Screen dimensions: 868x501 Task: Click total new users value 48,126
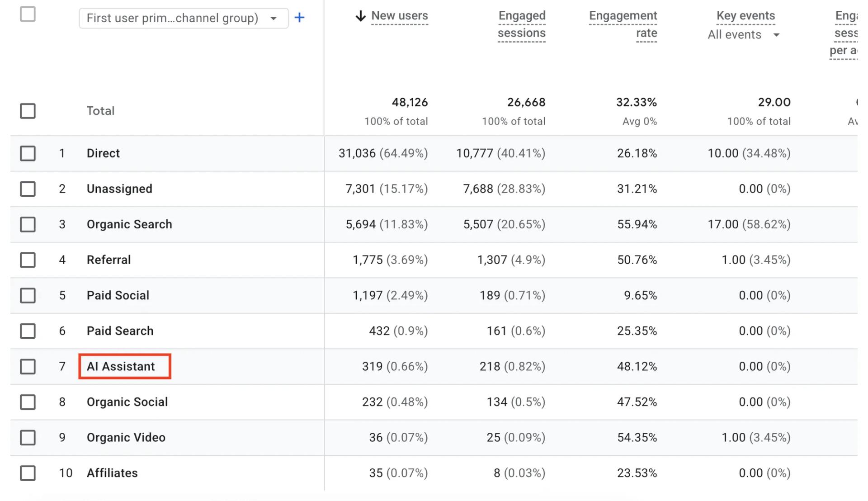tap(410, 103)
